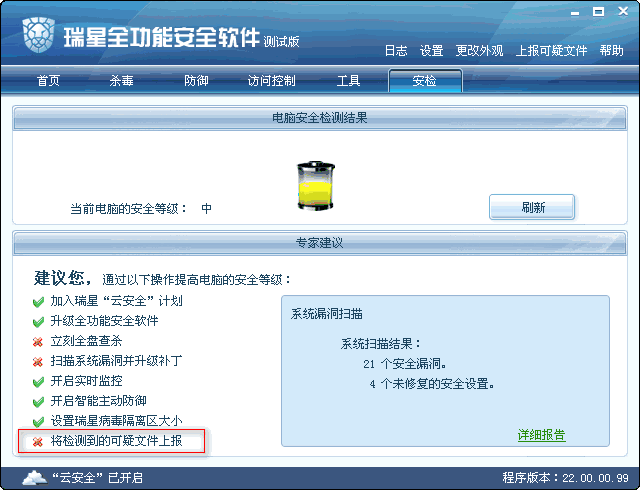Click the Rising lion shield logo
The height and width of the screenshot is (490, 640).
[x=39, y=35]
